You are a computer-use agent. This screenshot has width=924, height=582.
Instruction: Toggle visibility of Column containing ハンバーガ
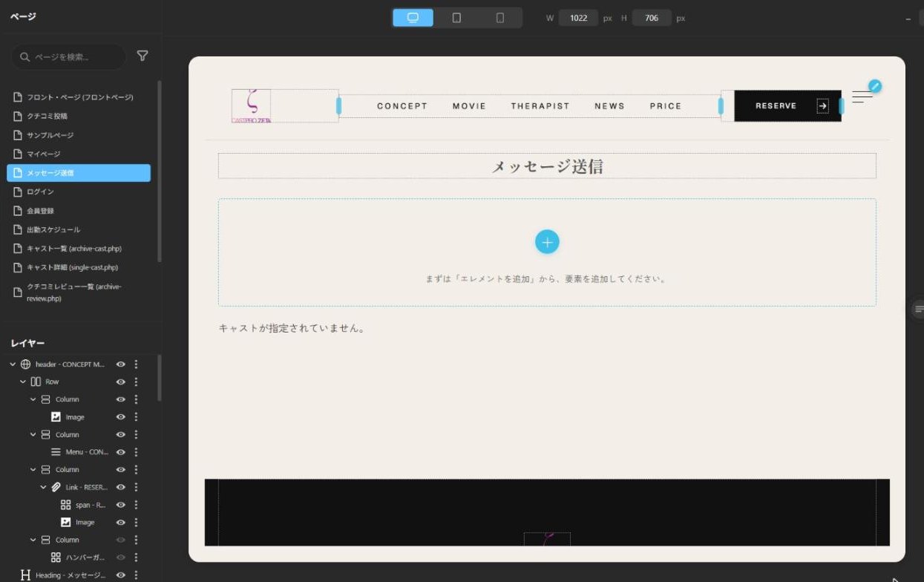click(121, 540)
